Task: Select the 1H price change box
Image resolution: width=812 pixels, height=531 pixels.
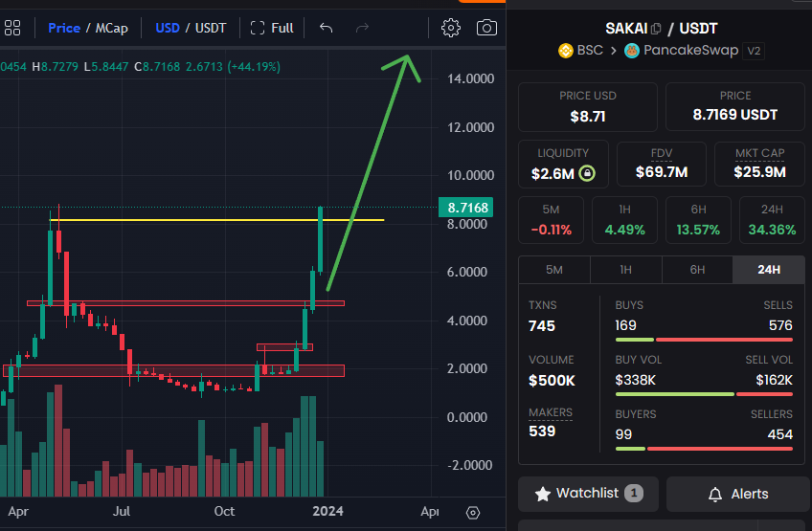Action: pos(624,220)
